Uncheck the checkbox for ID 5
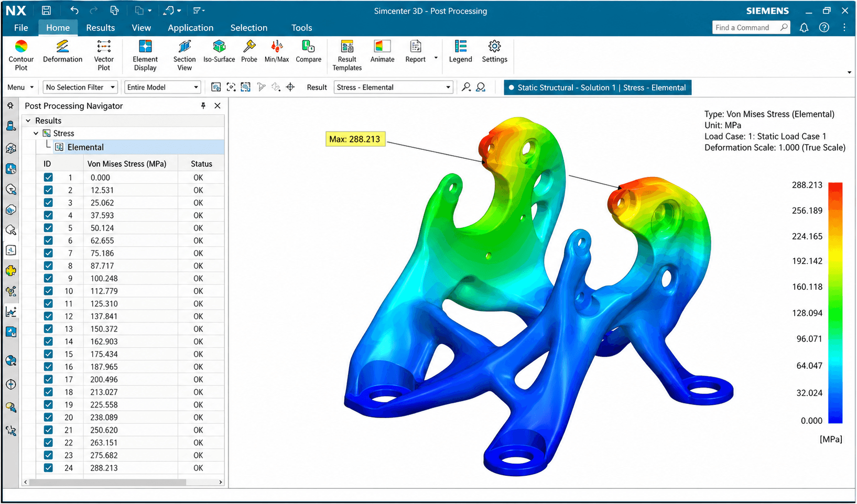Screen dimensions: 857x504 pyautogui.click(x=48, y=228)
